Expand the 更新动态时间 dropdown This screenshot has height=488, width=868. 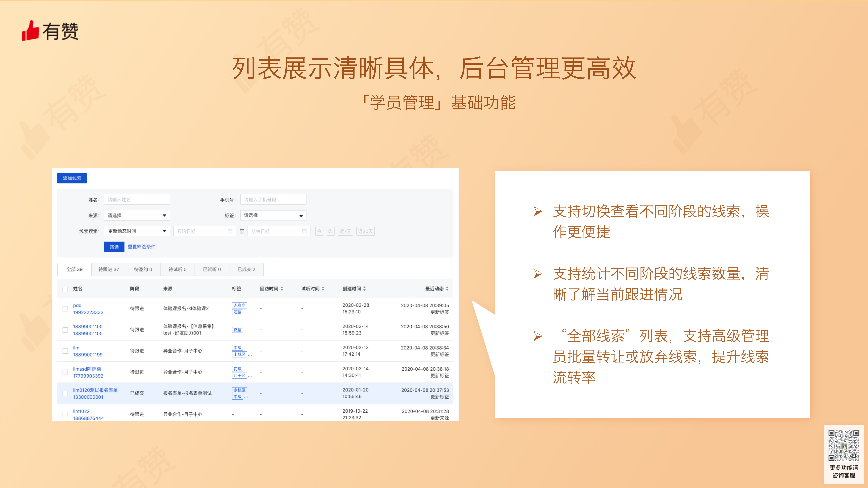tap(137, 231)
